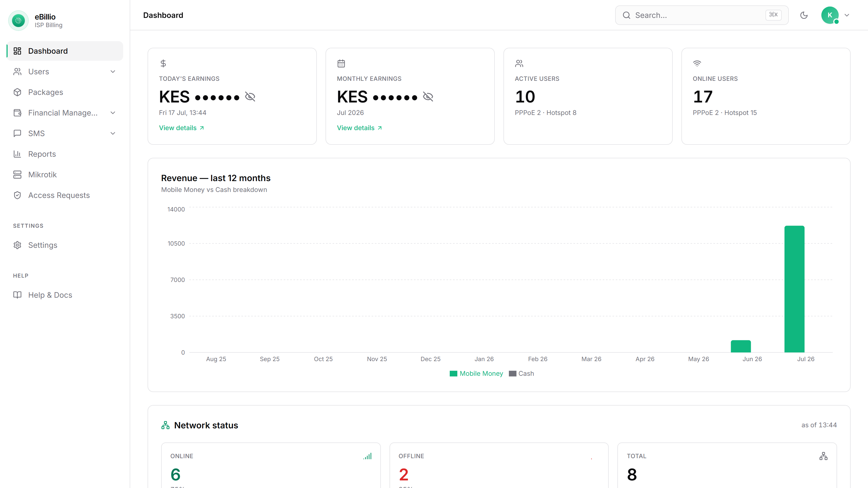Reveal Monthly Earnings with the eye icon
Image resolution: width=868 pixels, height=488 pixels.
pyautogui.click(x=428, y=97)
